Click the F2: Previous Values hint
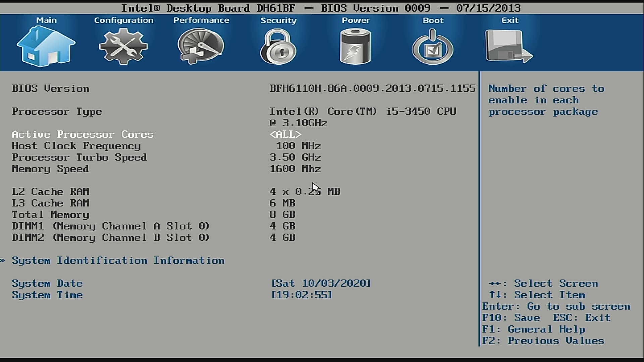 [543, 341]
